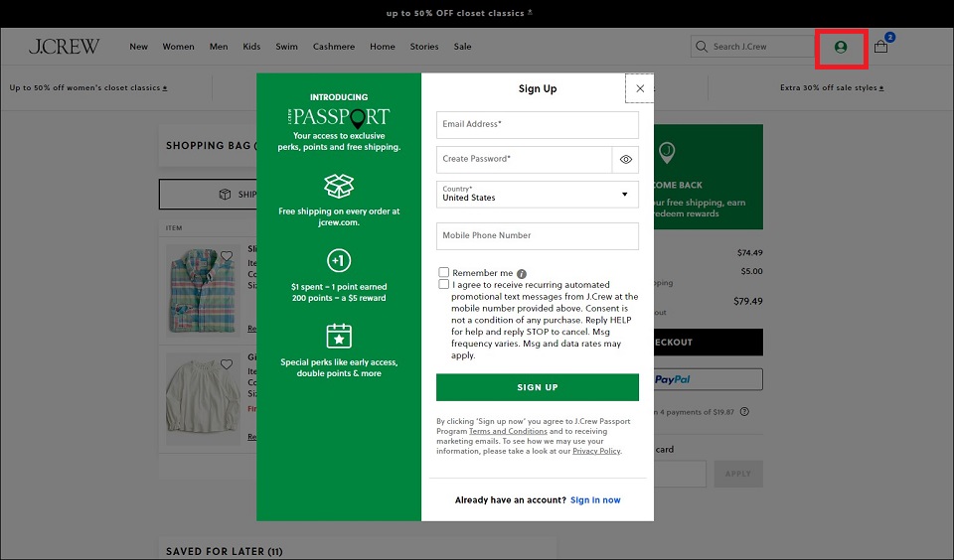Viewport: 954px width, 560px height.
Task: Open the account profile icon in header
Action: [x=841, y=47]
